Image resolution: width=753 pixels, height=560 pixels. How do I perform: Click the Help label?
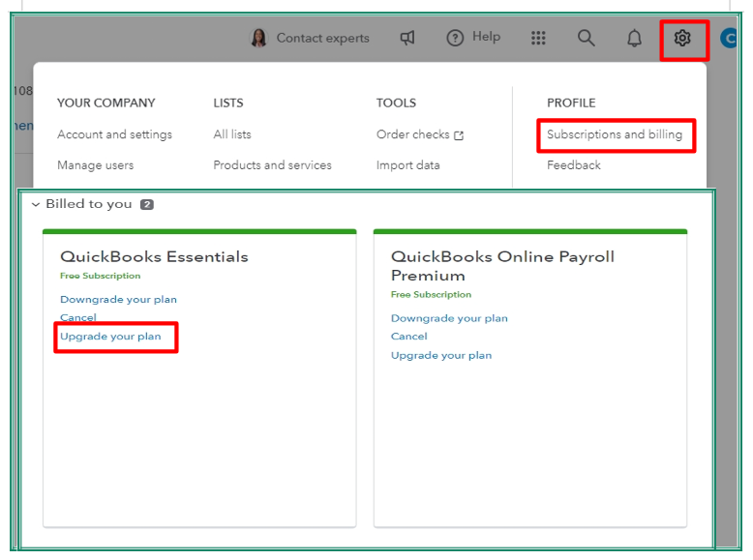pyautogui.click(x=486, y=37)
